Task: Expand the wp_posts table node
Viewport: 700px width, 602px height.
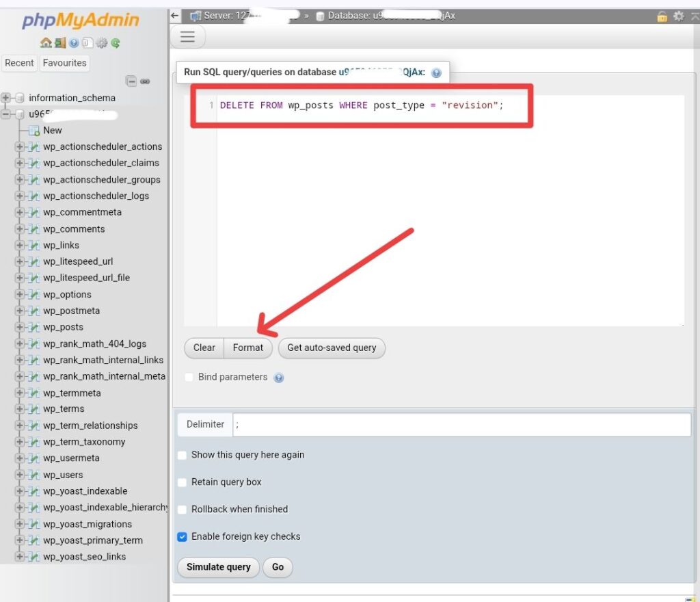Action: tap(19, 327)
